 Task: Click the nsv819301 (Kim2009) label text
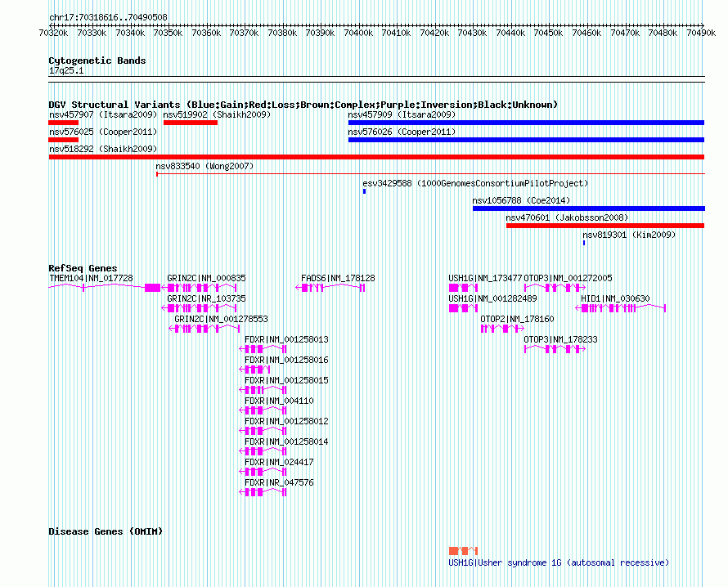coord(629,235)
